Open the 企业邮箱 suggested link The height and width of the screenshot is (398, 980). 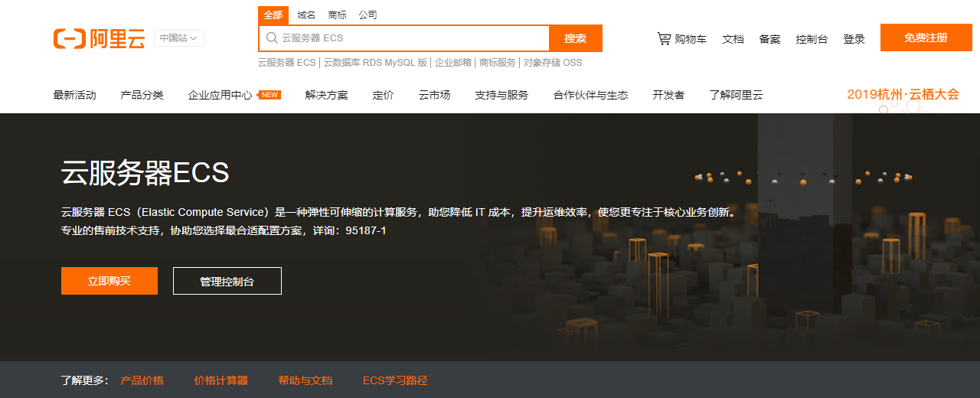coord(453,63)
